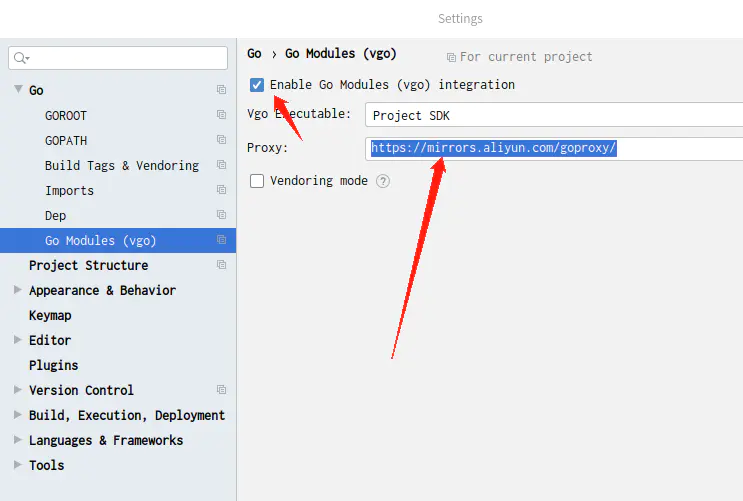Click the project icon beside Project Structure

221,265
